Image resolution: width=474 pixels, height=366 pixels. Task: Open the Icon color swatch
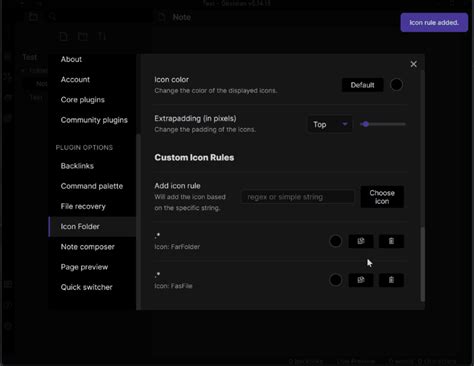click(x=396, y=85)
